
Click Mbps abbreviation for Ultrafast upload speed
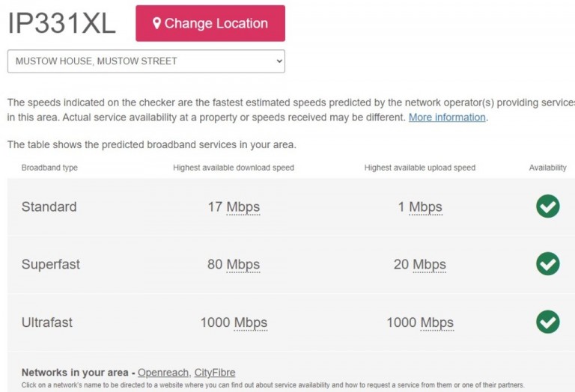[436, 322]
